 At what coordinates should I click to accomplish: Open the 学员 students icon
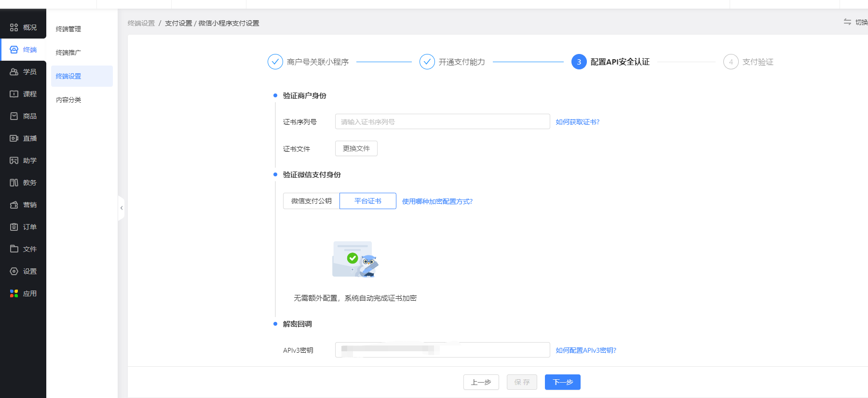[x=14, y=72]
